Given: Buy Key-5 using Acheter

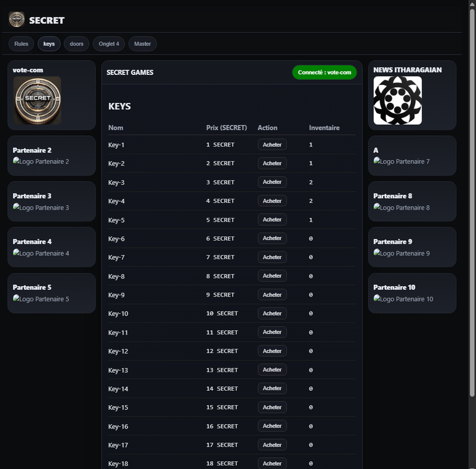Looking at the screenshot, I should tap(272, 220).
